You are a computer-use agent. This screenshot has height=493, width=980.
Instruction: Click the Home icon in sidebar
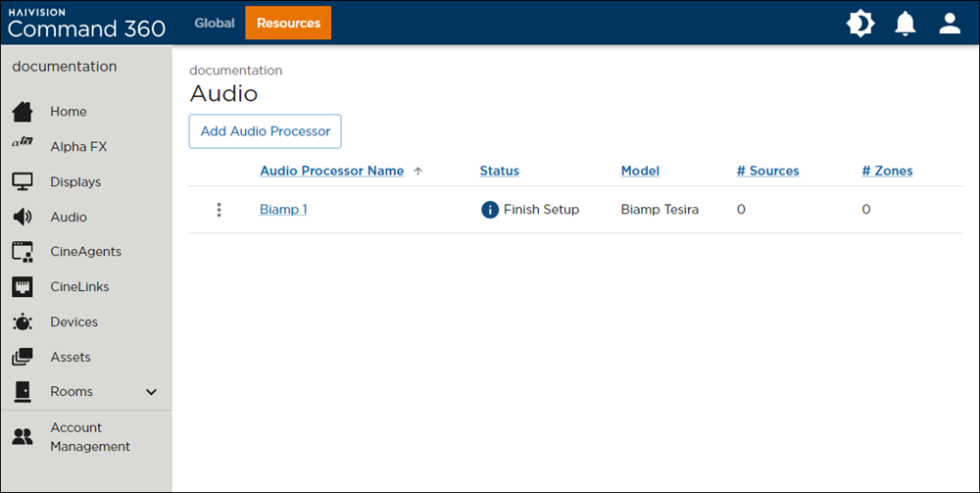[22, 112]
